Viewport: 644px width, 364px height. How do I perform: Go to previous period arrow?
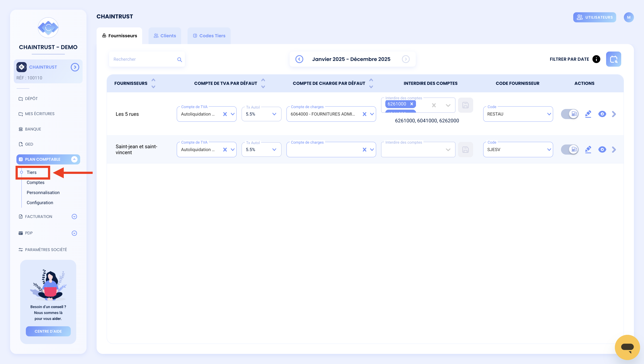[299, 59]
